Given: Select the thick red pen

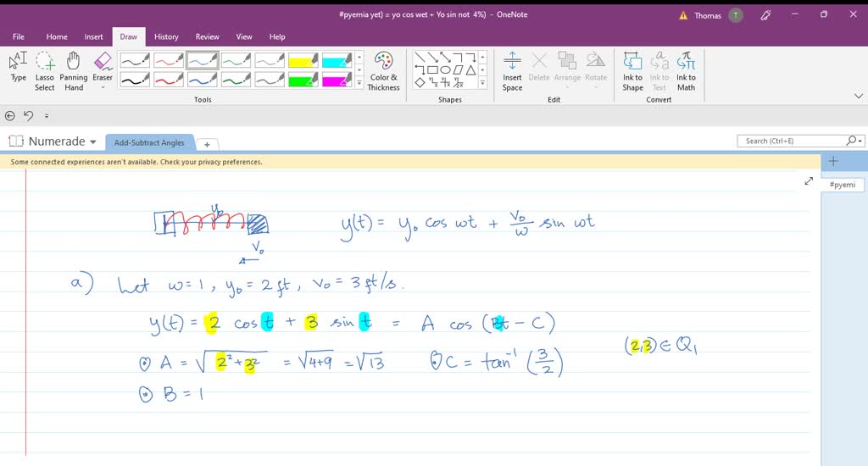Looking at the screenshot, I should [169, 80].
